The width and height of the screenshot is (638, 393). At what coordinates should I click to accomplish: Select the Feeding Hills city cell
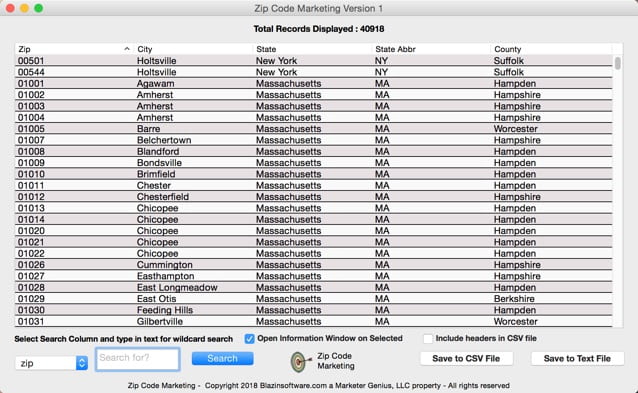(x=165, y=310)
